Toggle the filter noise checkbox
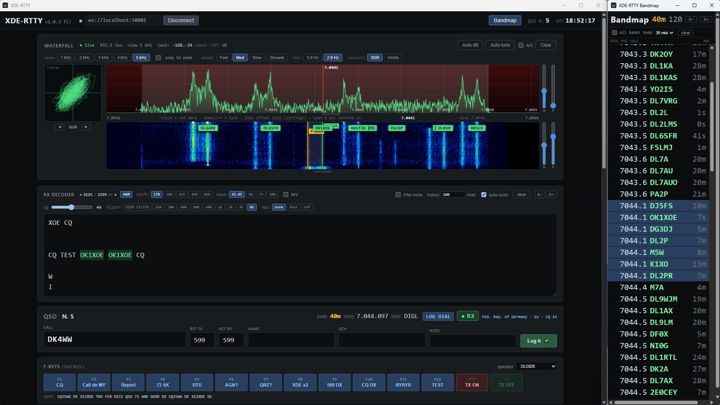 [x=398, y=195]
